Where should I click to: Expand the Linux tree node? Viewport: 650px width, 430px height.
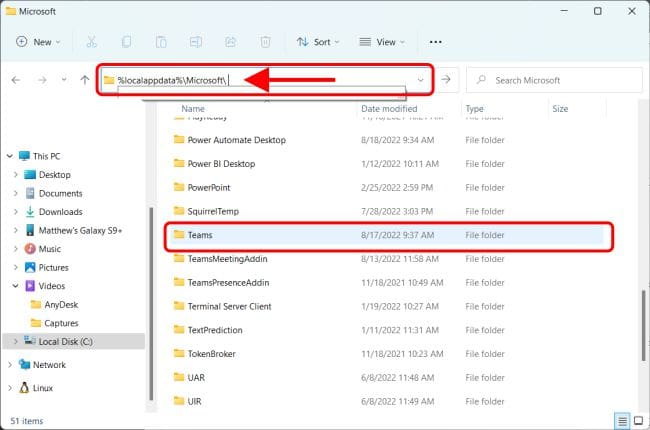(x=10, y=388)
